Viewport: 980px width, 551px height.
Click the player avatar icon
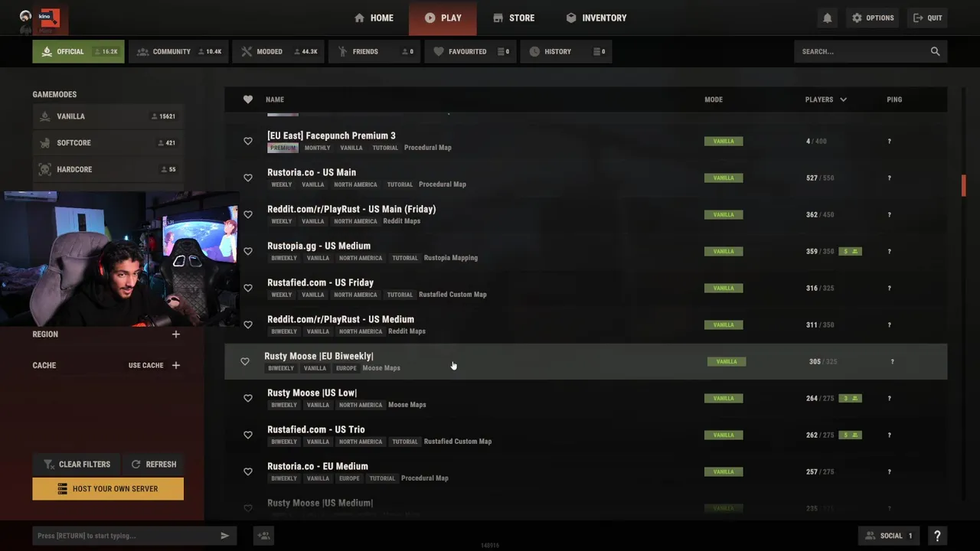(x=25, y=16)
